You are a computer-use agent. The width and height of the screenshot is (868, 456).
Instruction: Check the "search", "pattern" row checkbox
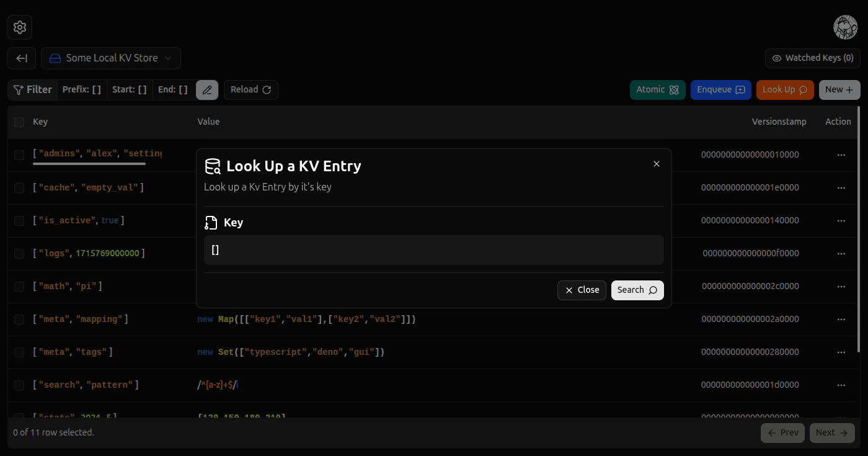19,385
